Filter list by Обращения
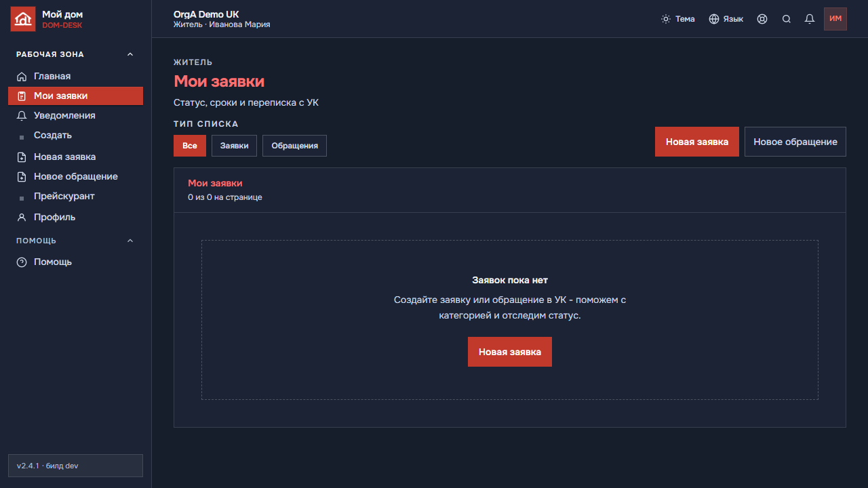868x488 pixels. point(294,146)
